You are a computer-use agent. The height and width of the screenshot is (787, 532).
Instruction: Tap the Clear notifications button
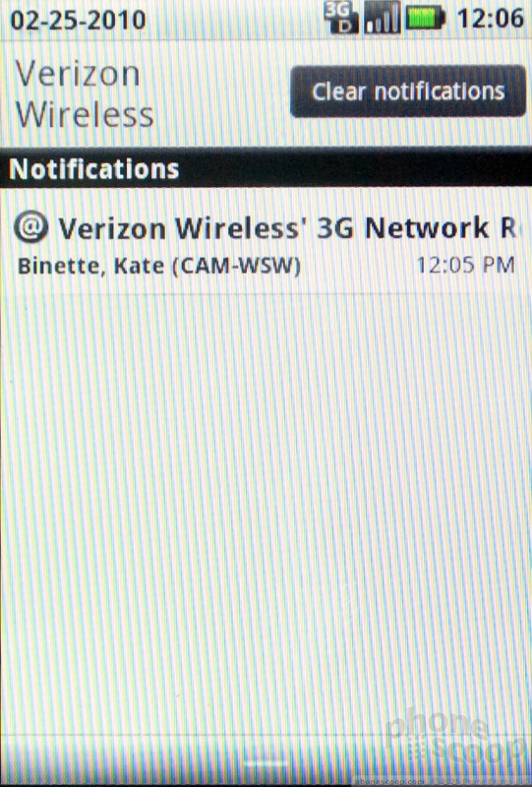(408, 91)
